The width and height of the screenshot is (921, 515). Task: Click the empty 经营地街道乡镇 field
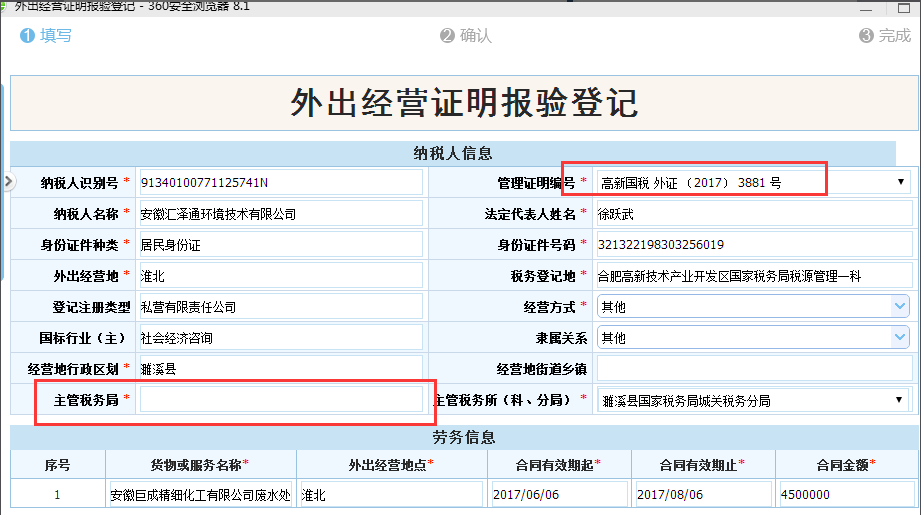click(x=754, y=369)
